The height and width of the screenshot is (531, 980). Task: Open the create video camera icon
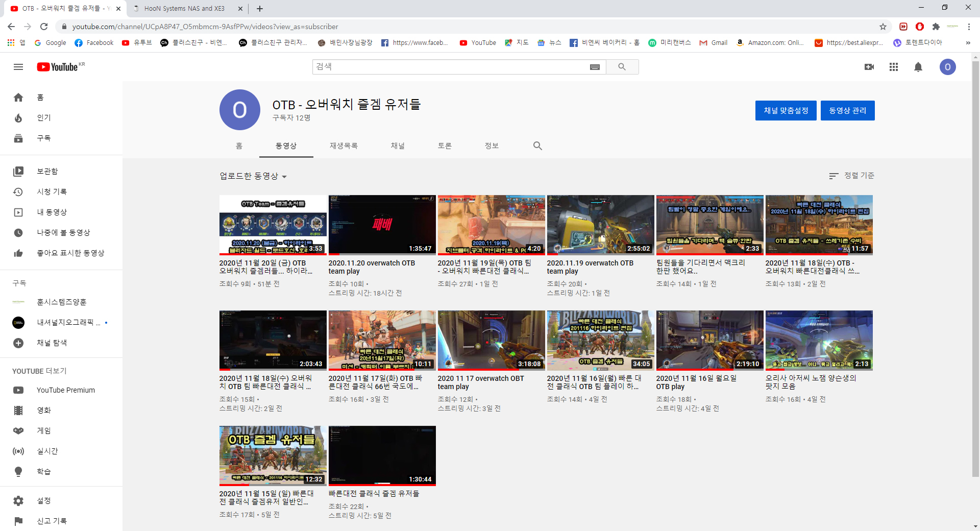[869, 67]
